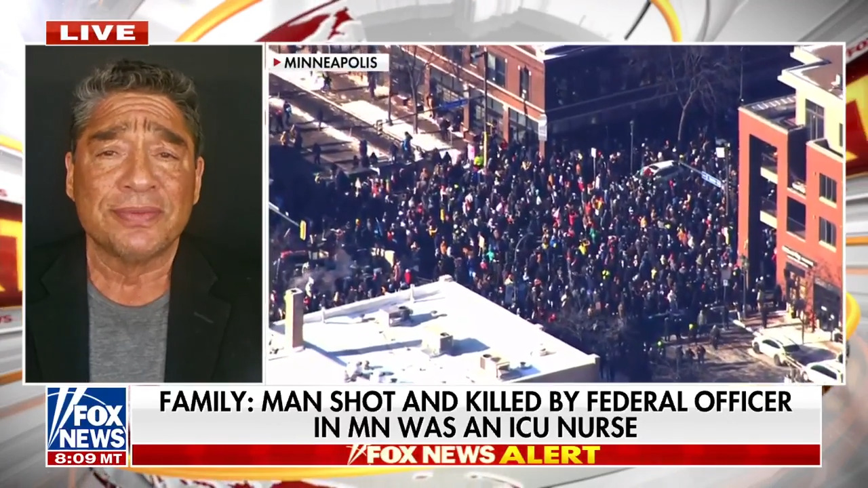Select the red arrow beside Minneapolis

coord(277,63)
